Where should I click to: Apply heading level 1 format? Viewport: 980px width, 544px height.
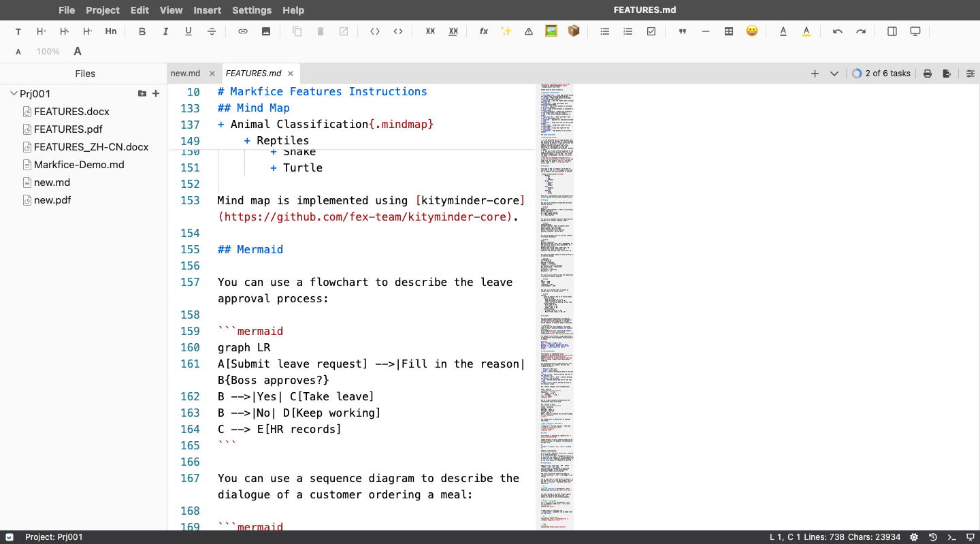click(42, 31)
